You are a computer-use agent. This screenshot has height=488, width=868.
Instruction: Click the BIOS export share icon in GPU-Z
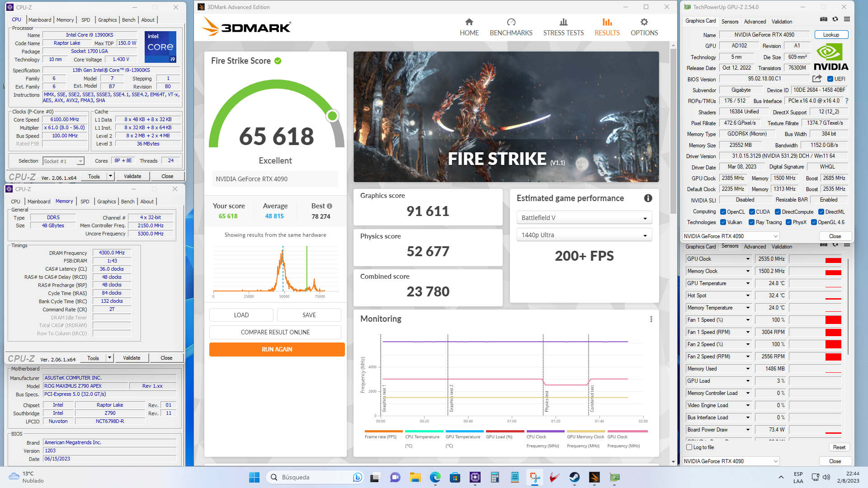click(x=817, y=79)
